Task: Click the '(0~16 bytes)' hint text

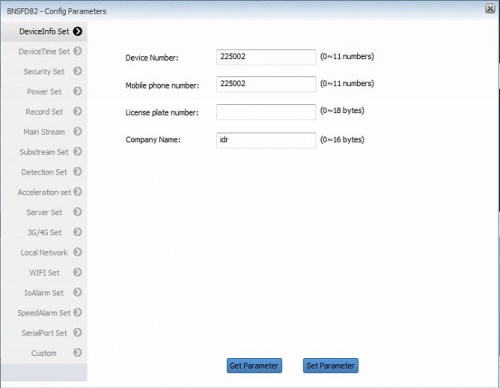Action: 342,140
